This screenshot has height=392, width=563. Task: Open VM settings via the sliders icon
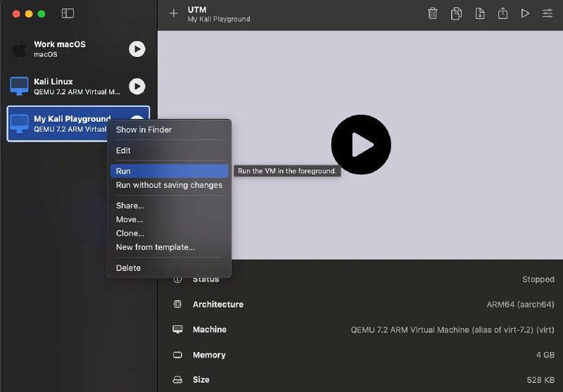click(x=547, y=13)
